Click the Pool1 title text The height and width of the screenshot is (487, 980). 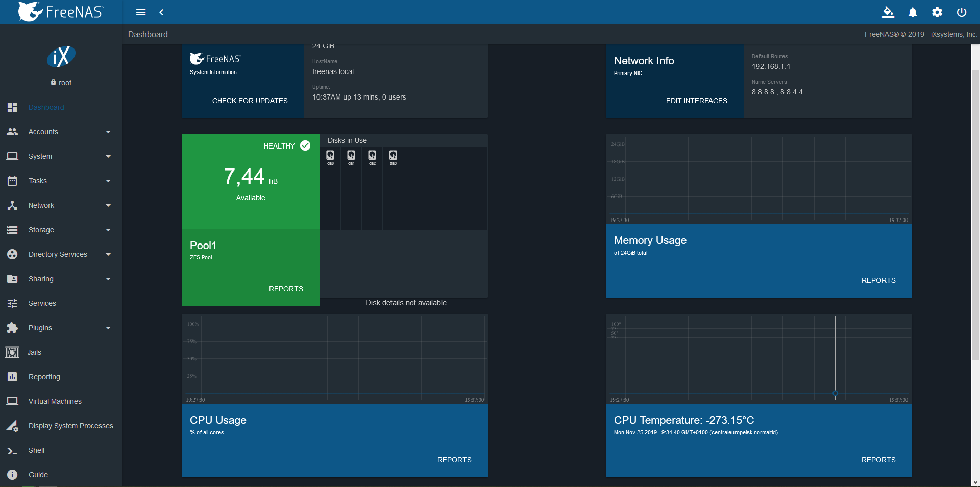(203, 245)
